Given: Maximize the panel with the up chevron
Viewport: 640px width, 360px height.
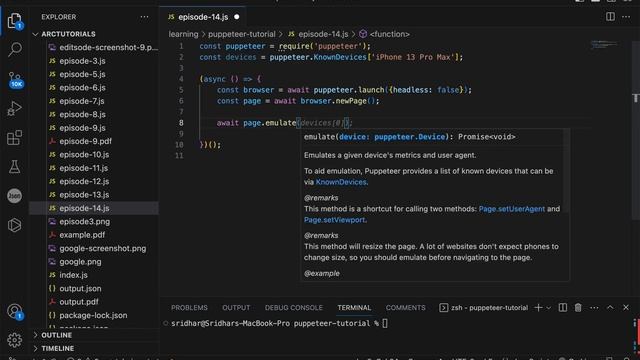Looking at the screenshot, I should tap(610, 307).
